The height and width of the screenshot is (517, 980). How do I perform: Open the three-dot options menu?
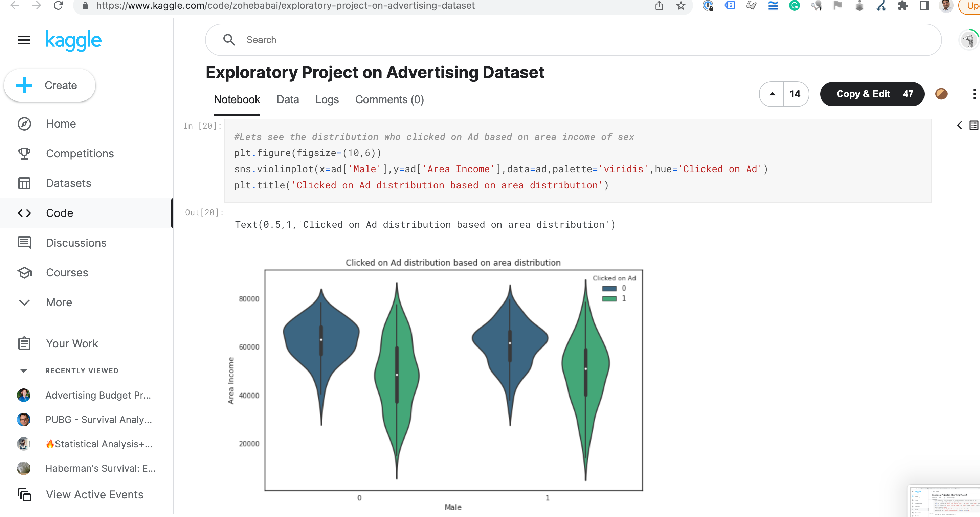pyautogui.click(x=974, y=94)
